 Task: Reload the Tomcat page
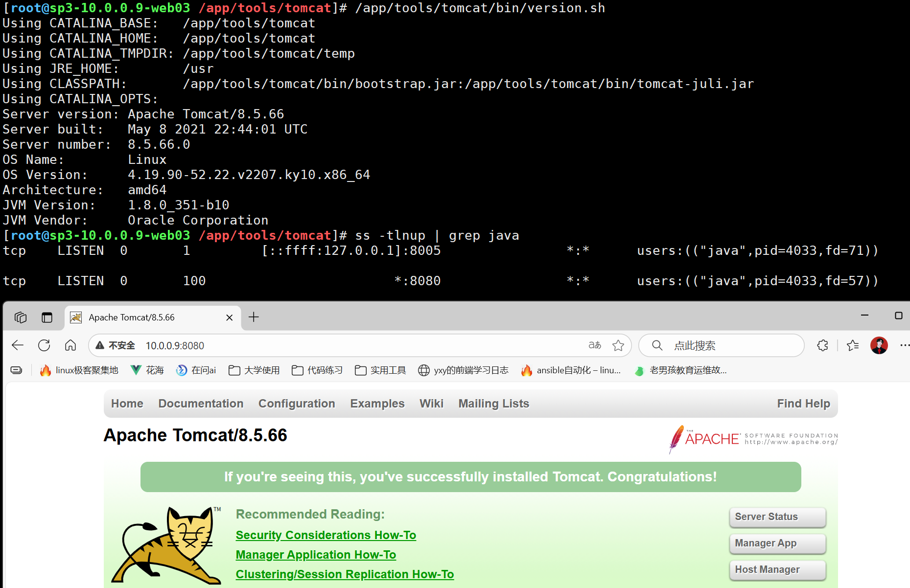click(x=44, y=345)
